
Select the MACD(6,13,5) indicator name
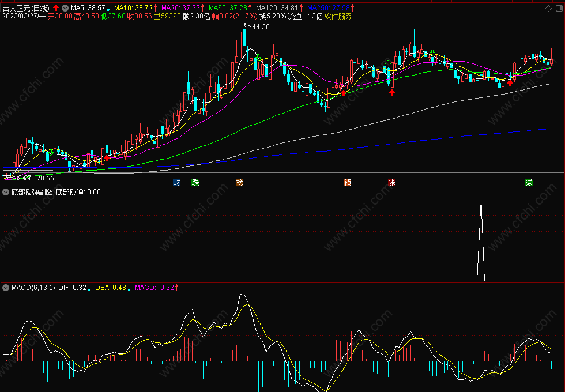pyautogui.click(x=33, y=288)
